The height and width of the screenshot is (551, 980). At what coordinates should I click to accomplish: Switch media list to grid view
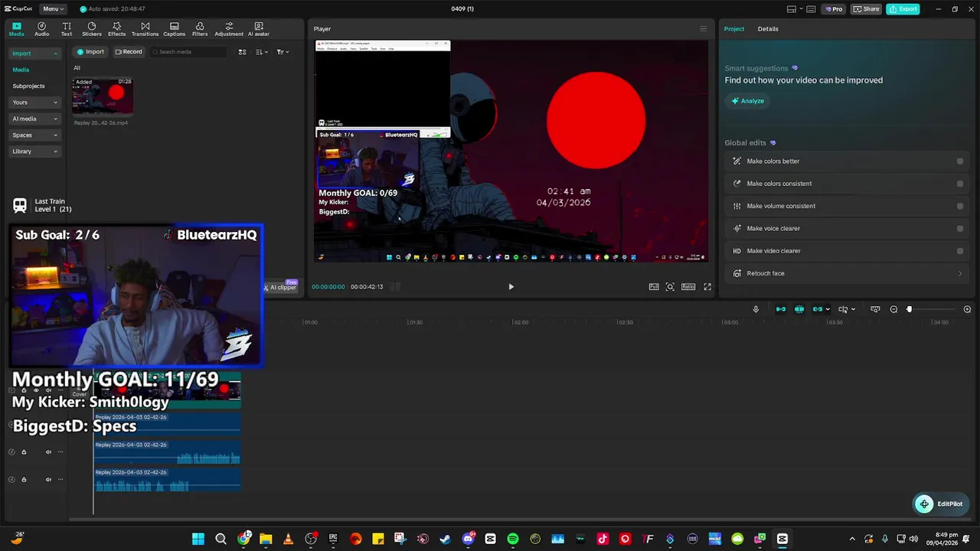tap(242, 52)
